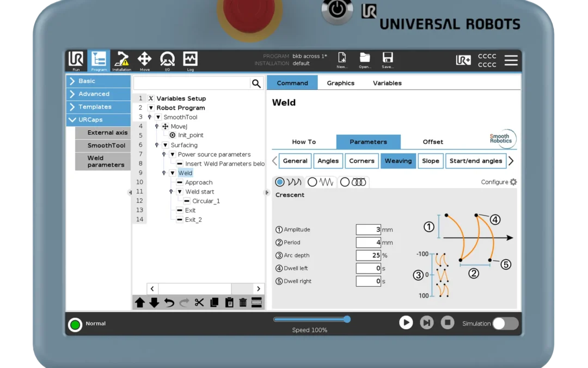Select the Crescent weave radio button

(x=280, y=182)
